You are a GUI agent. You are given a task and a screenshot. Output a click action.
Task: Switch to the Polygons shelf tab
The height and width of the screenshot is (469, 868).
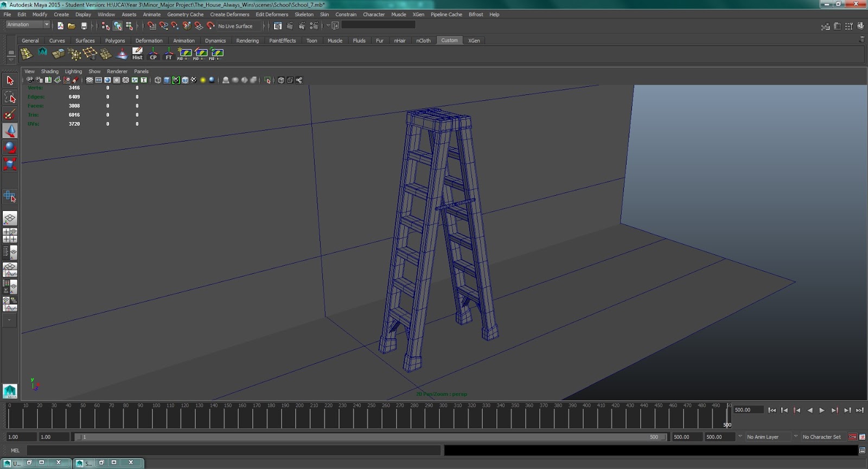114,41
